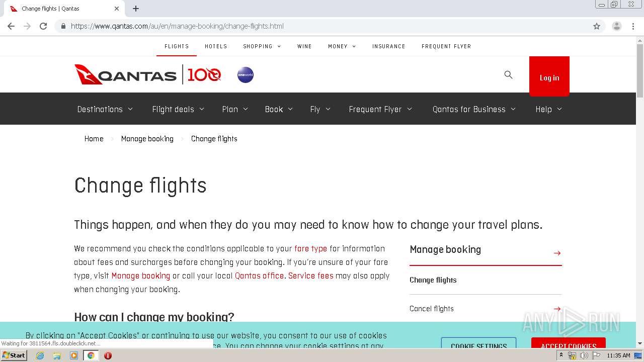The width and height of the screenshot is (644, 362).
Task: Click the Manage booking arrow icon in sidebar
Action: click(557, 253)
